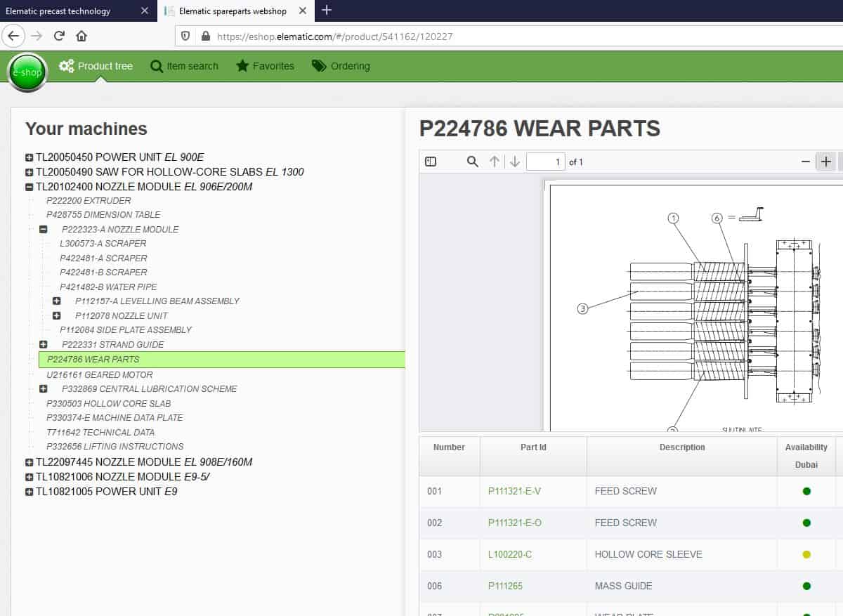Select P422481-A SCRAPER

[x=103, y=258]
